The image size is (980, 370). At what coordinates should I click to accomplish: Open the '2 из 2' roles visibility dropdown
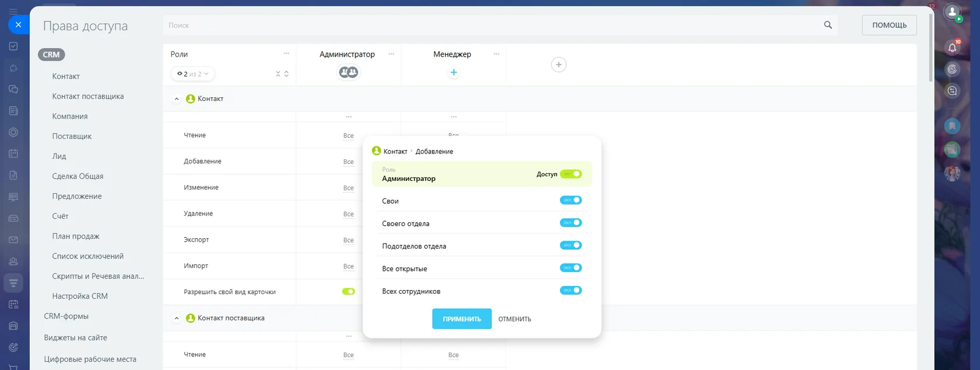192,74
